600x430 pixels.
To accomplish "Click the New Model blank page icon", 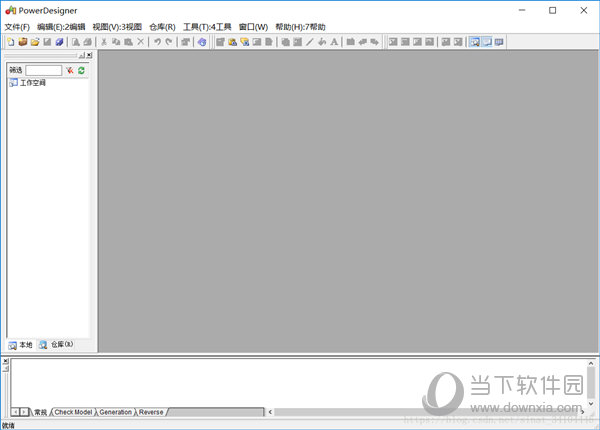I will [11, 42].
